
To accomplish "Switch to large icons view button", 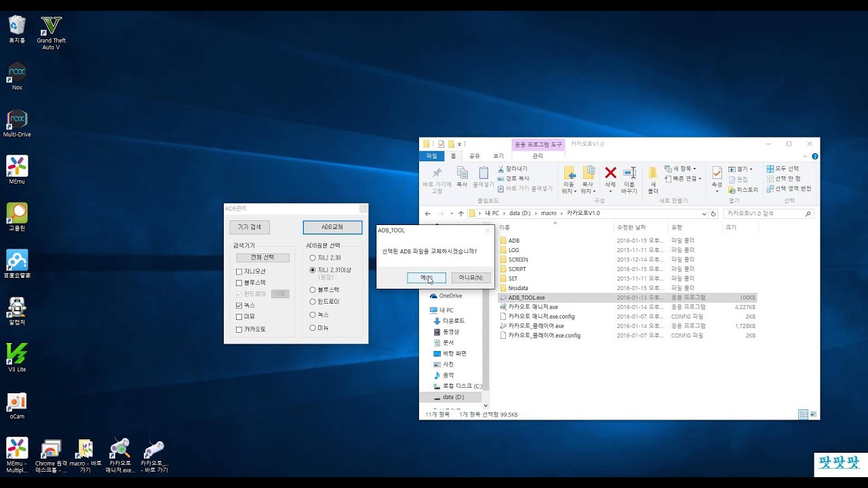I will pyautogui.click(x=813, y=413).
